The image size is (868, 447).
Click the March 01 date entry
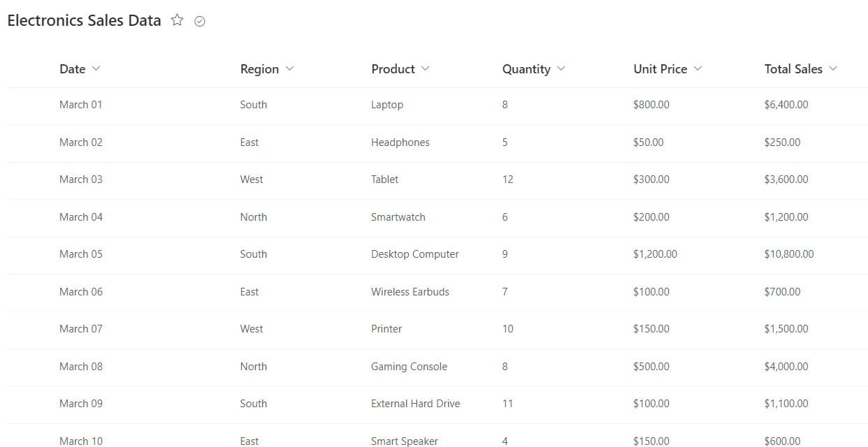click(81, 104)
